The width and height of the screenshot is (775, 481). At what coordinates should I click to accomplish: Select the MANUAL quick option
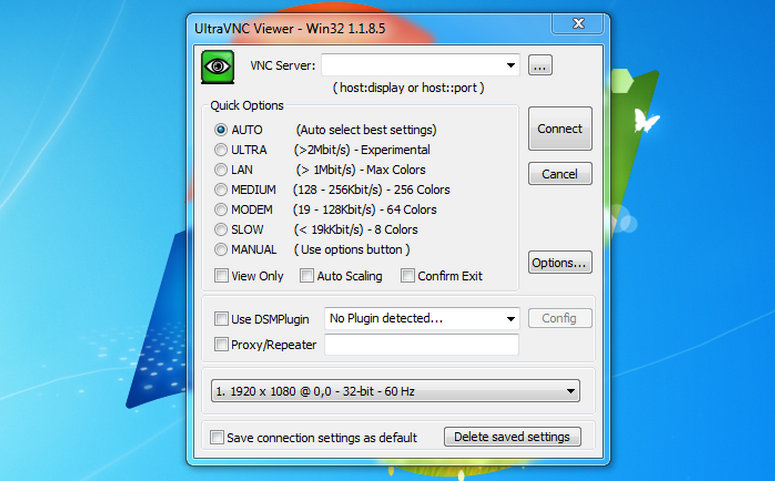coord(220,250)
